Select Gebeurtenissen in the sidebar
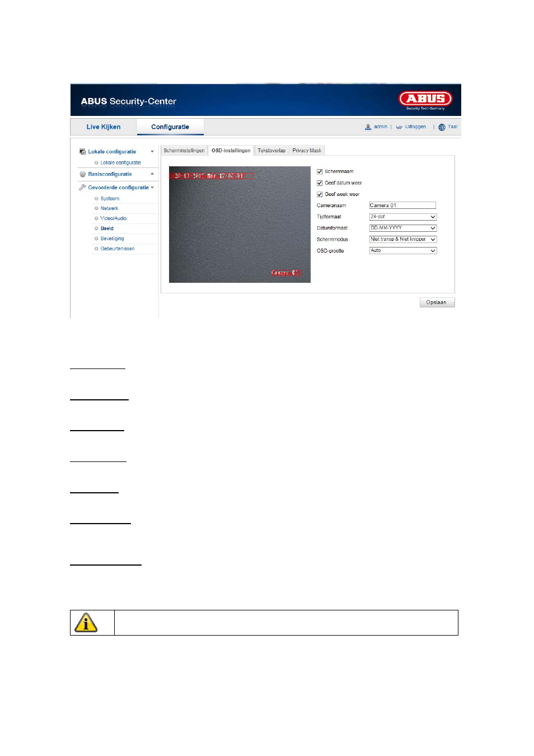This screenshot has height=756, width=534. point(118,249)
